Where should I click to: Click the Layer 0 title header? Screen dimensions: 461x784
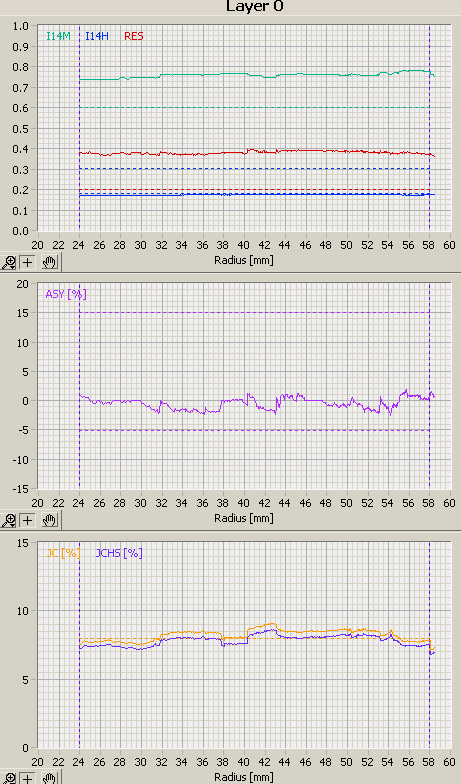point(255,6)
